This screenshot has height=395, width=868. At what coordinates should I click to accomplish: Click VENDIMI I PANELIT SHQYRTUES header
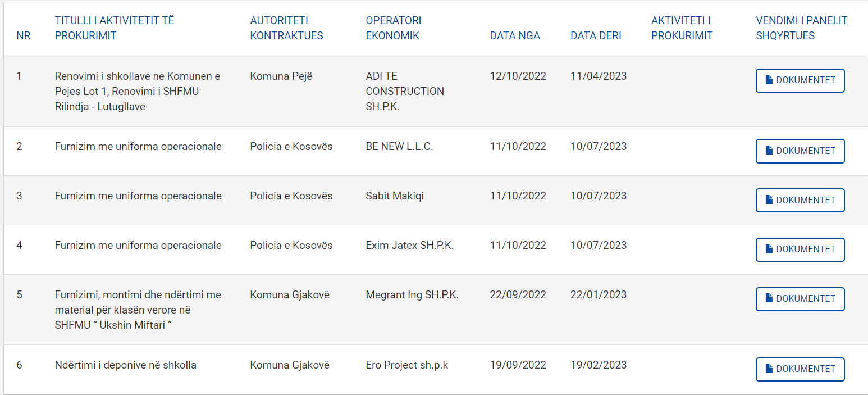(802, 28)
